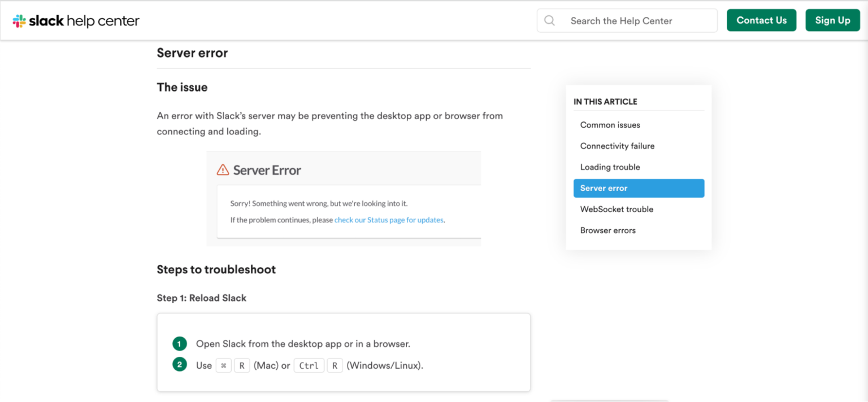The image size is (868, 402).
Task: Click the green step 2 badge
Action: click(179, 365)
